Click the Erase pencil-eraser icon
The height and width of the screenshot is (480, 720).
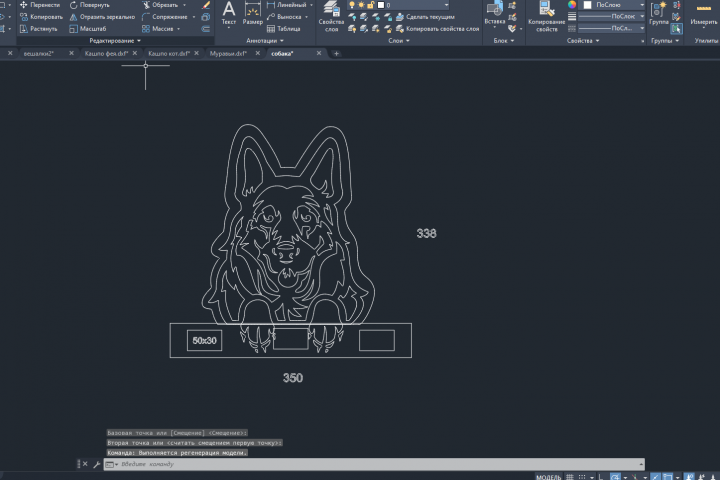pos(206,5)
